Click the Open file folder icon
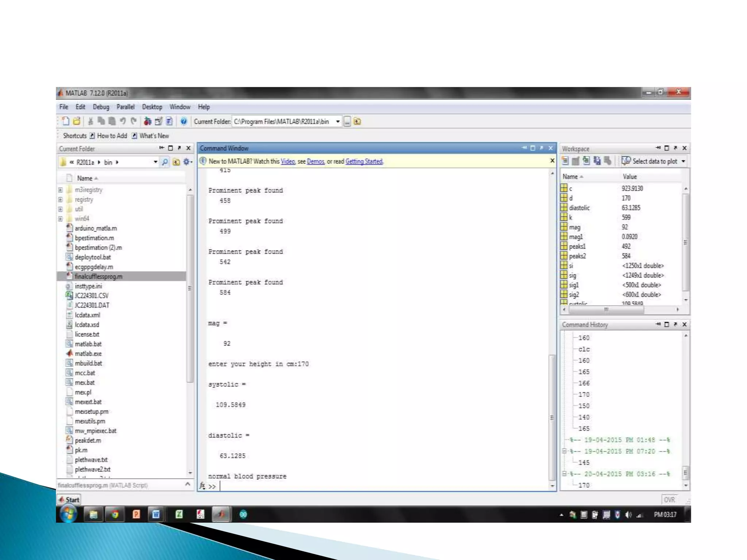This screenshot has height=560, width=747. [x=77, y=121]
